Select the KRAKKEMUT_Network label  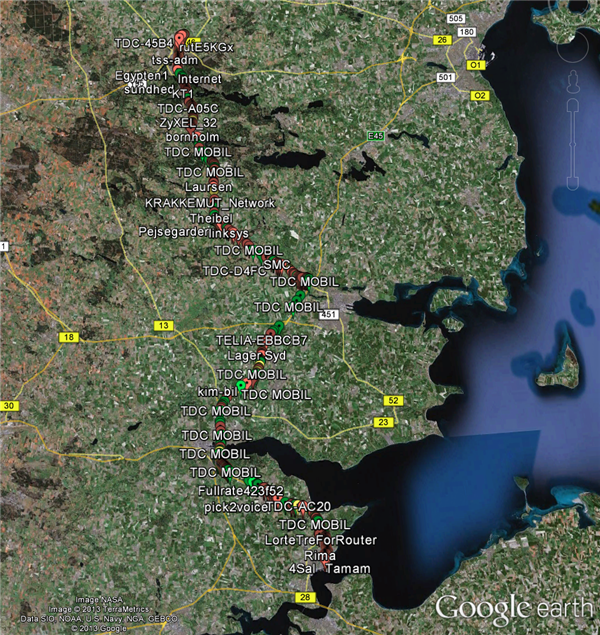click(x=210, y=203)
